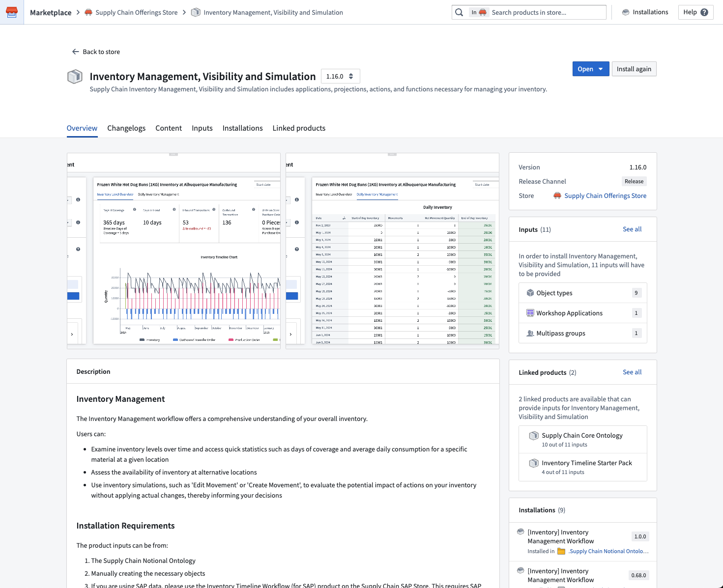Click the 0.68.0 installation status icon
This screenshot has height=588, width=723.
[521, 570]
